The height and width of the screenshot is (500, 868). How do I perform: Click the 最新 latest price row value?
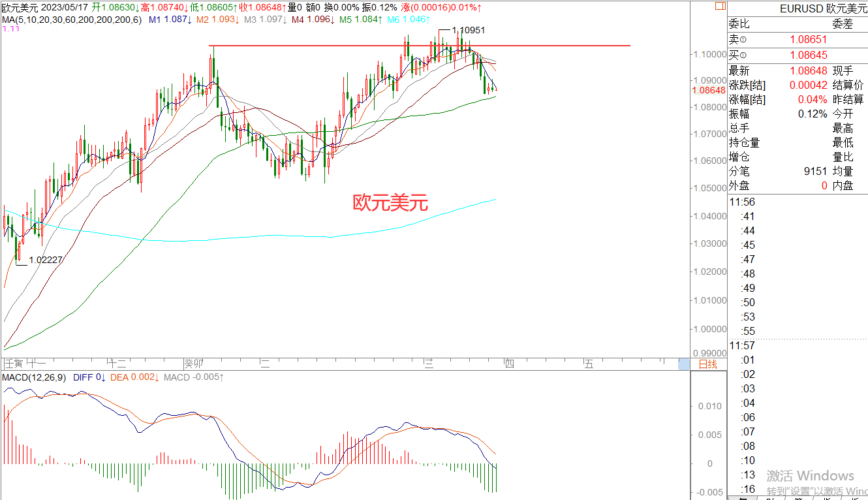pos(808,70)
